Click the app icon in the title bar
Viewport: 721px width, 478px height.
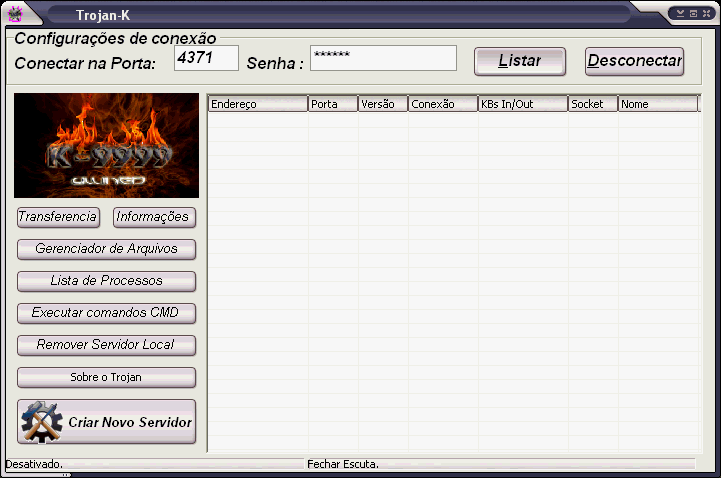click(15, 14)
